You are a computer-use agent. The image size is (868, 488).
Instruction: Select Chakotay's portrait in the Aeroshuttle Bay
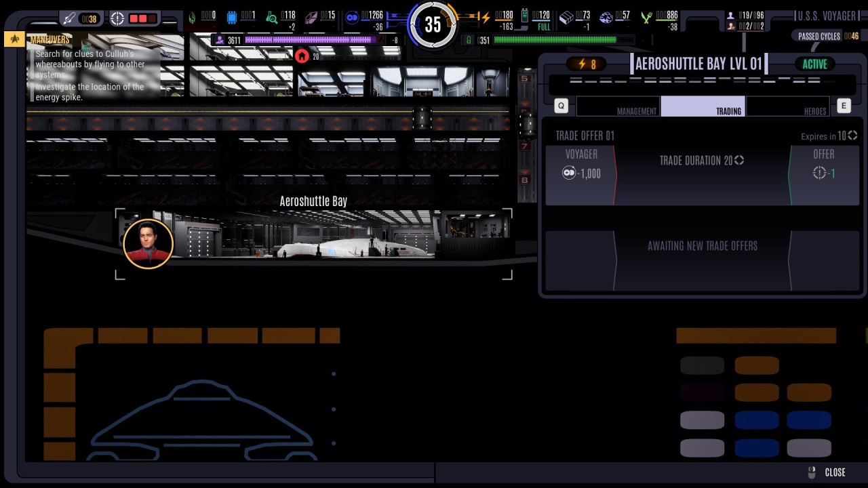tap(148, 244)
